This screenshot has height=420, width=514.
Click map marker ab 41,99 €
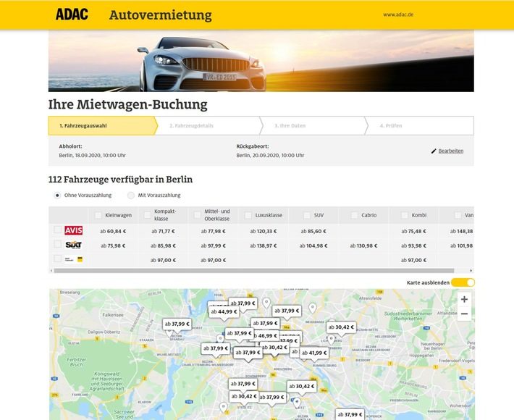(x=314, y=353)
